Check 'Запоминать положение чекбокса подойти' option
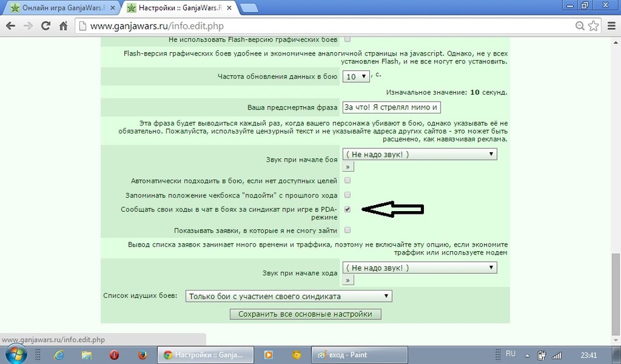This screenshot has height=364, width=621. (x=347, y=194)
